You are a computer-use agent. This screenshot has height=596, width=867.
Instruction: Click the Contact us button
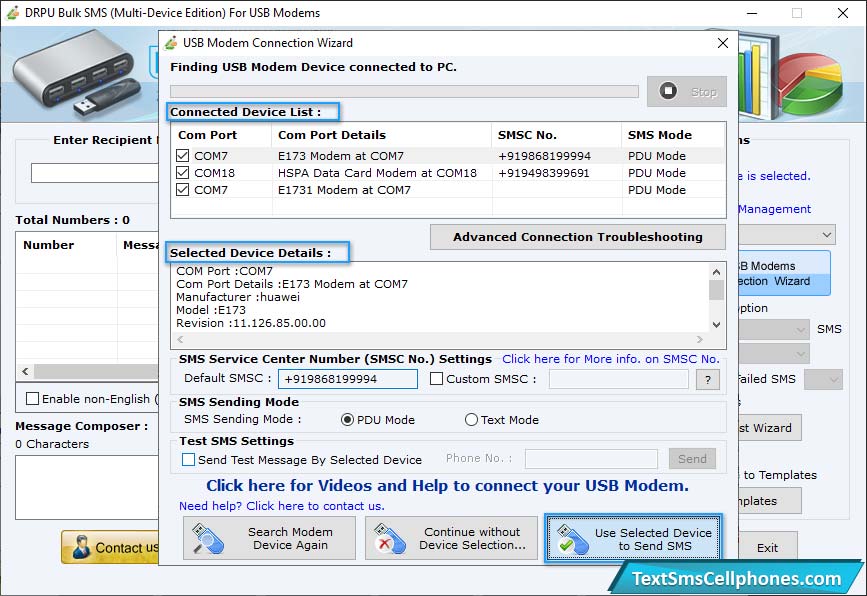point(110,547)
